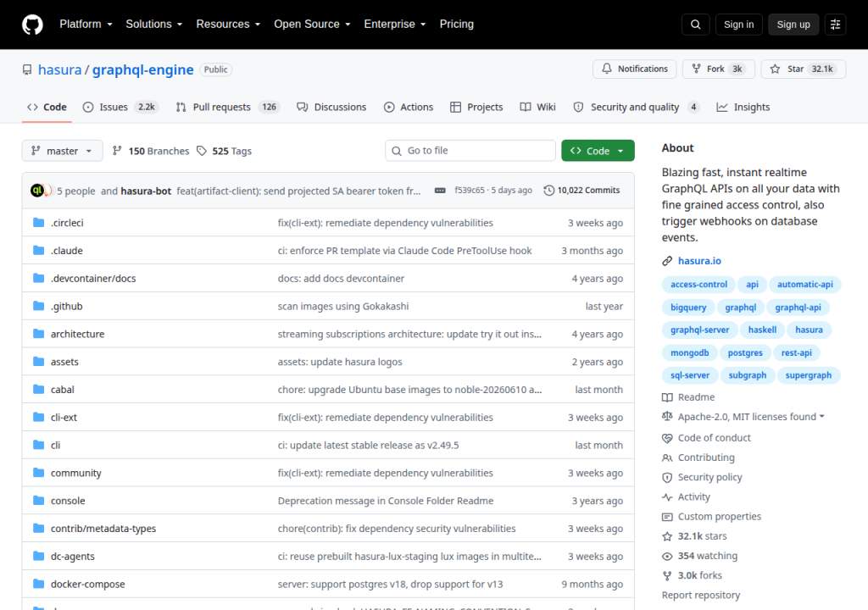Click the Security policy shield icon

667,477
